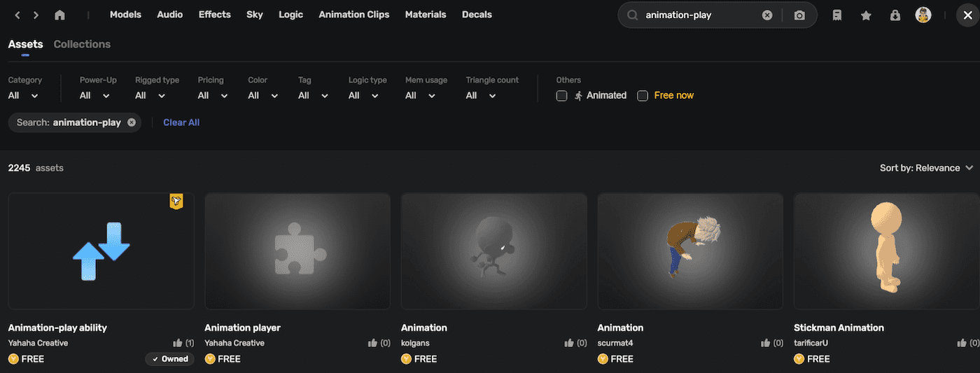Screen dimensions: 980x373
Task: Open image search with the camera icon
Action: click(x=799, y=15)
